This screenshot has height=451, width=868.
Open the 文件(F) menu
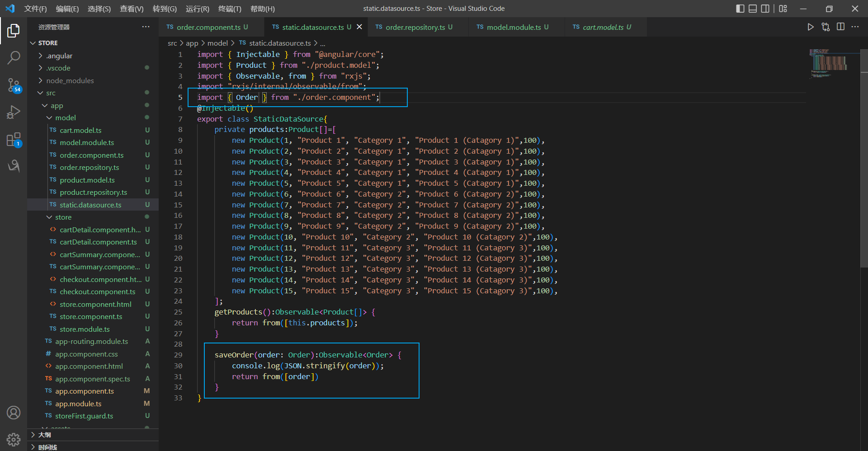pos(35,9)
